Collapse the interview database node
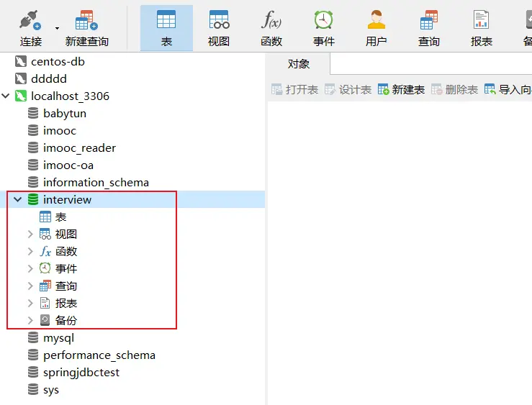The image size is (532, 405). (18, 199)
